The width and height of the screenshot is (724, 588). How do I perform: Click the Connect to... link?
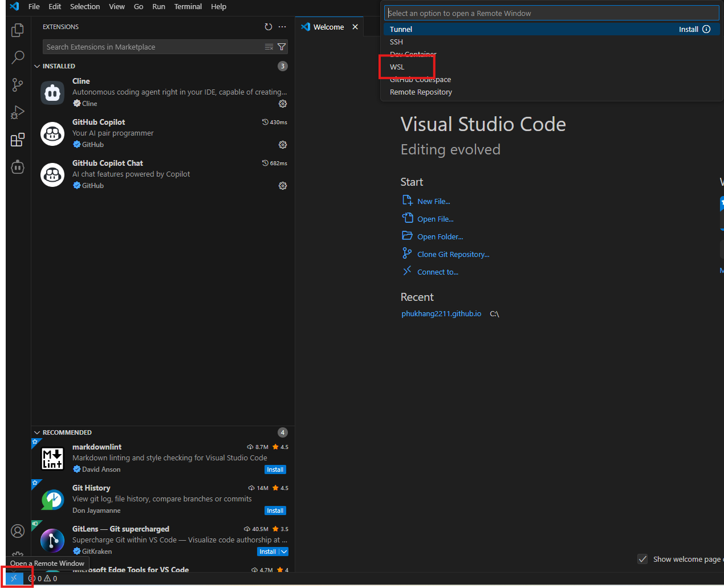[x=437, y=272]
